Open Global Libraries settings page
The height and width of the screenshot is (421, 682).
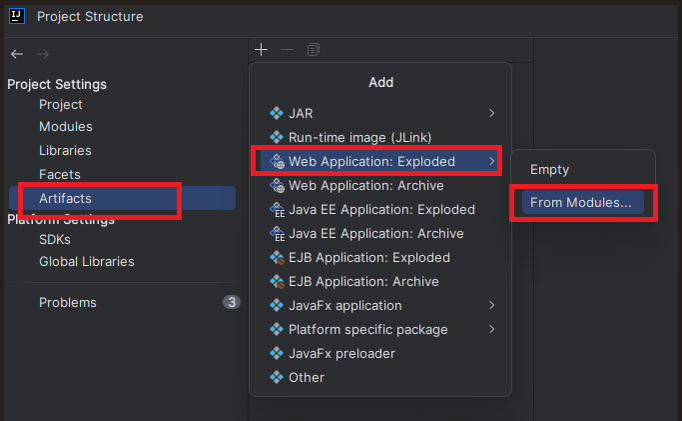tap(87, 261)
